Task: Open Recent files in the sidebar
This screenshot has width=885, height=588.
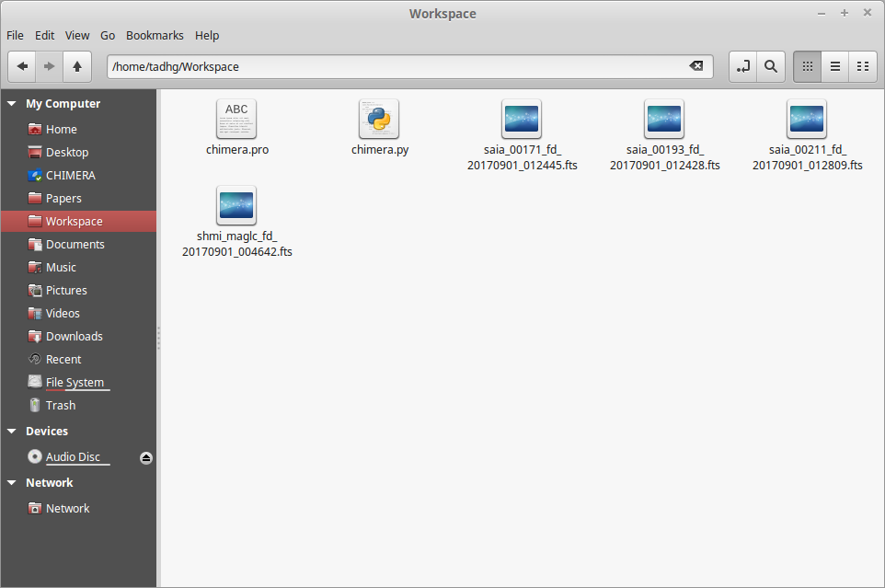Action: [x=79, y=360]
